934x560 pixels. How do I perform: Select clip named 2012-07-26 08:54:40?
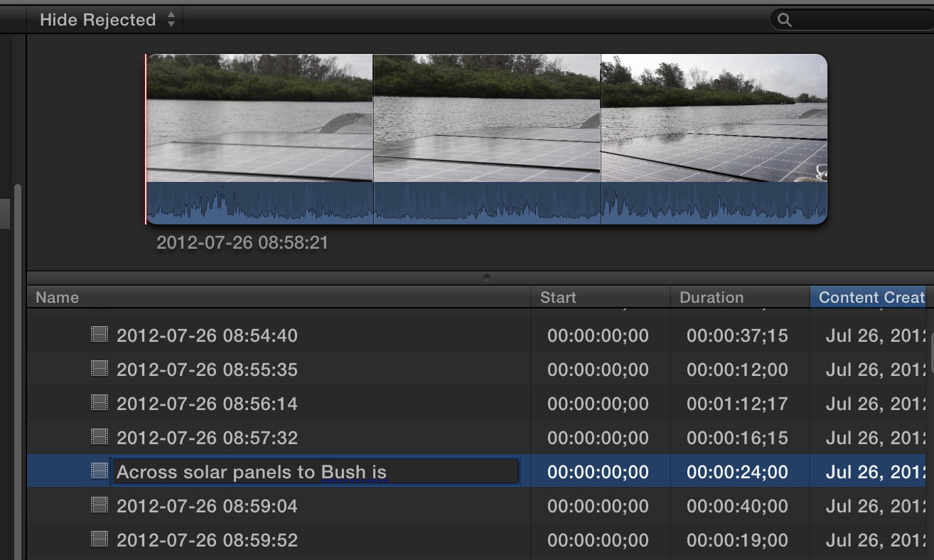207,335
